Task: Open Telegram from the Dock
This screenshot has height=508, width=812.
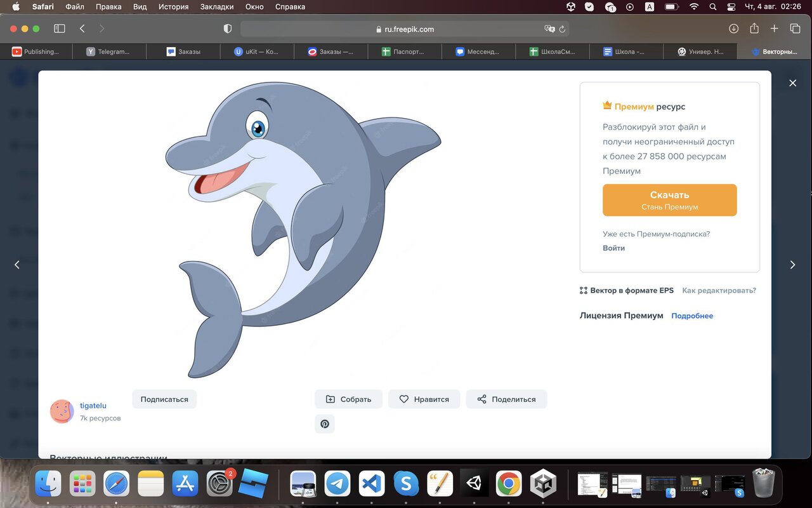Action: point(337,484)
